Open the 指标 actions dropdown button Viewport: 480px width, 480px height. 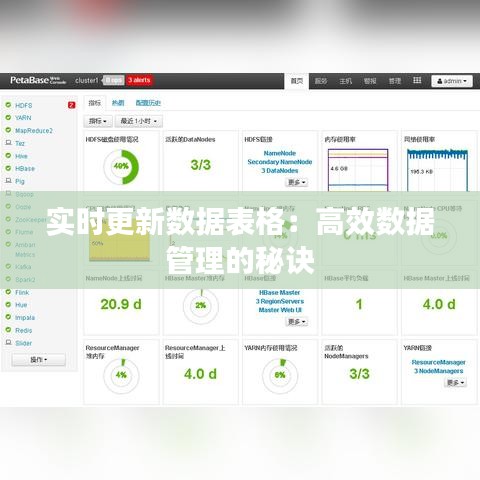pos(98,121)
